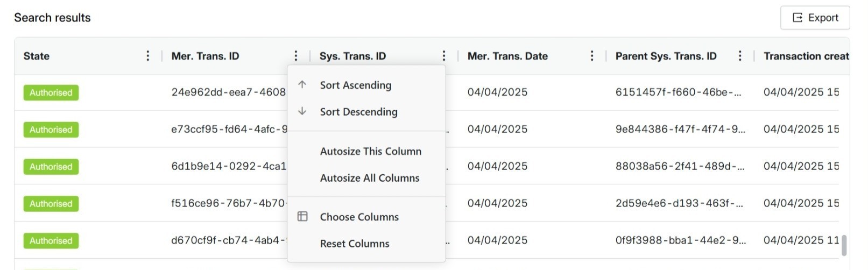Click the Sort Descending down arrow icon

click(302, 111)
